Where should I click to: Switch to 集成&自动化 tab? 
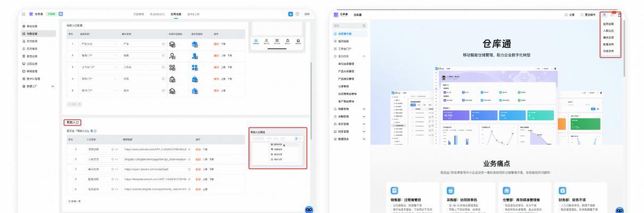pos(157,14)
